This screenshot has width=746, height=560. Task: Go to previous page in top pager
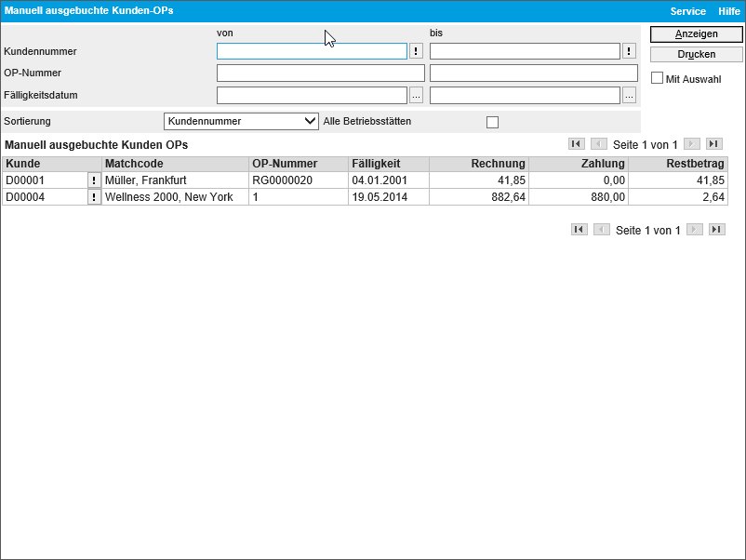click(598, 143)
